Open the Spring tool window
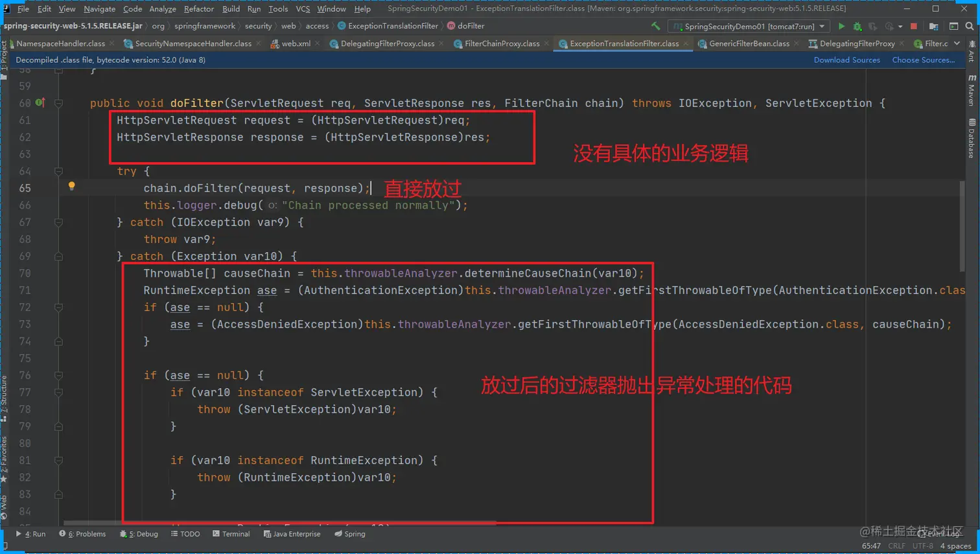This screenshot has width=980, height=554. [350, 534]
